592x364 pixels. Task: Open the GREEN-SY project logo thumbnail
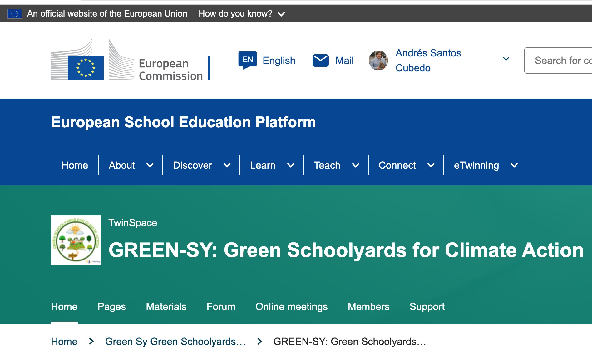click(x=76, y=240)
